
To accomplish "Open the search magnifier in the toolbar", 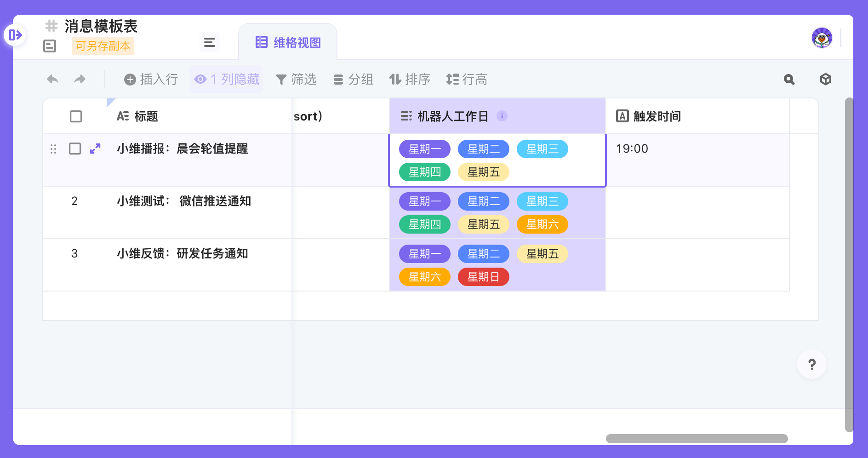I will [789, 80].
